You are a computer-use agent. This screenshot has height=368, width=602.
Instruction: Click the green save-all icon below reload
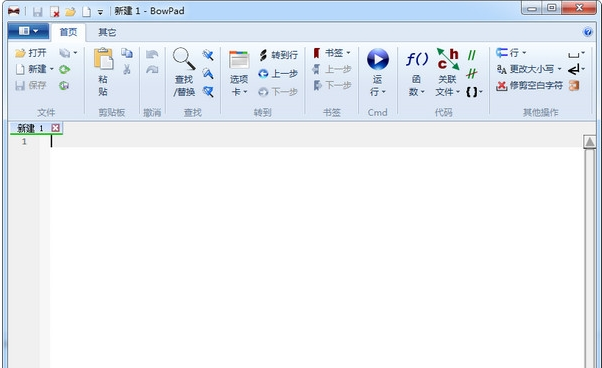tap(64, 86)
